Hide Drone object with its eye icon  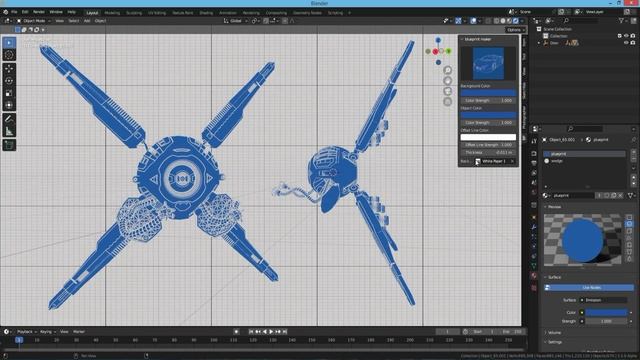coord(626,43)
